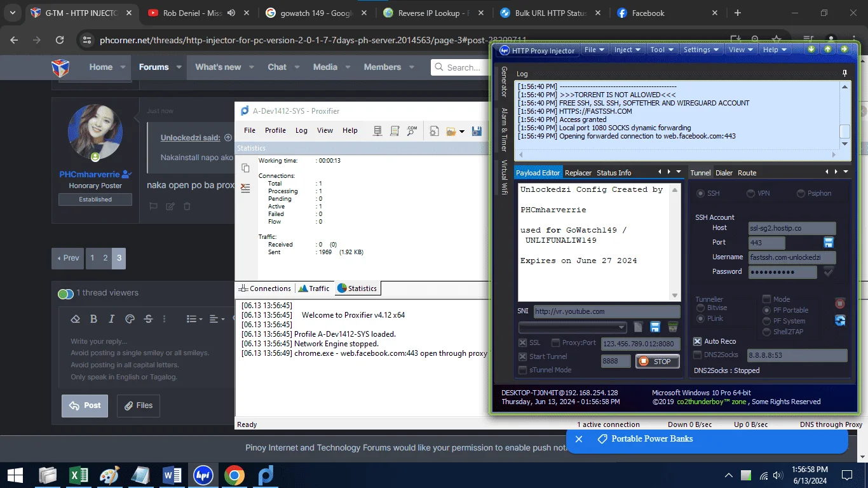
Task: Click Proxifier's open profile folder icon
Action: tap(452, 131)
